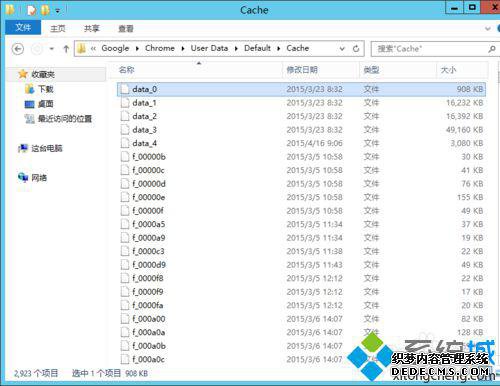500x386 pixels.
Task: Open Favorites star in sidebar
Action: [23, 74]
